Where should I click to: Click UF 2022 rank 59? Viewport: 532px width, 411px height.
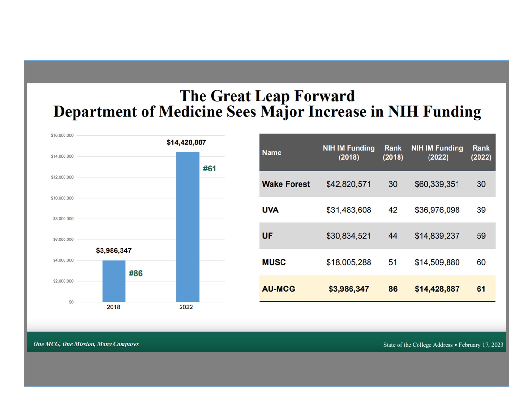(481, 236)
